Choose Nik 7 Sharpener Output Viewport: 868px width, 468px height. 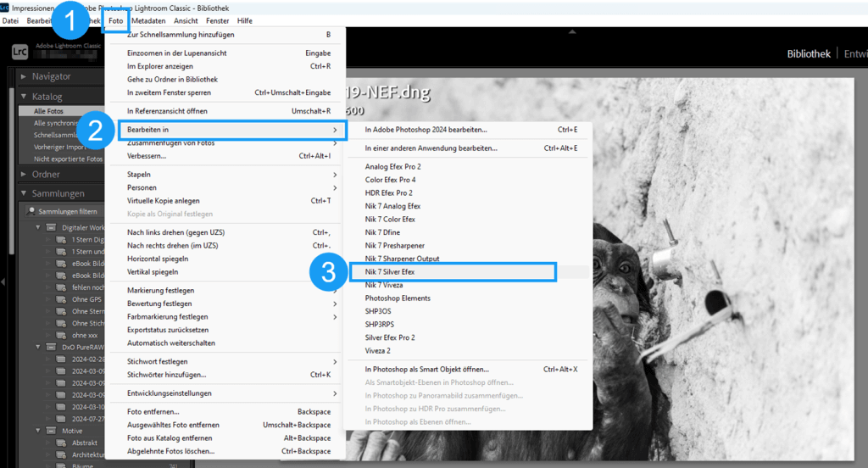(470, 259)
